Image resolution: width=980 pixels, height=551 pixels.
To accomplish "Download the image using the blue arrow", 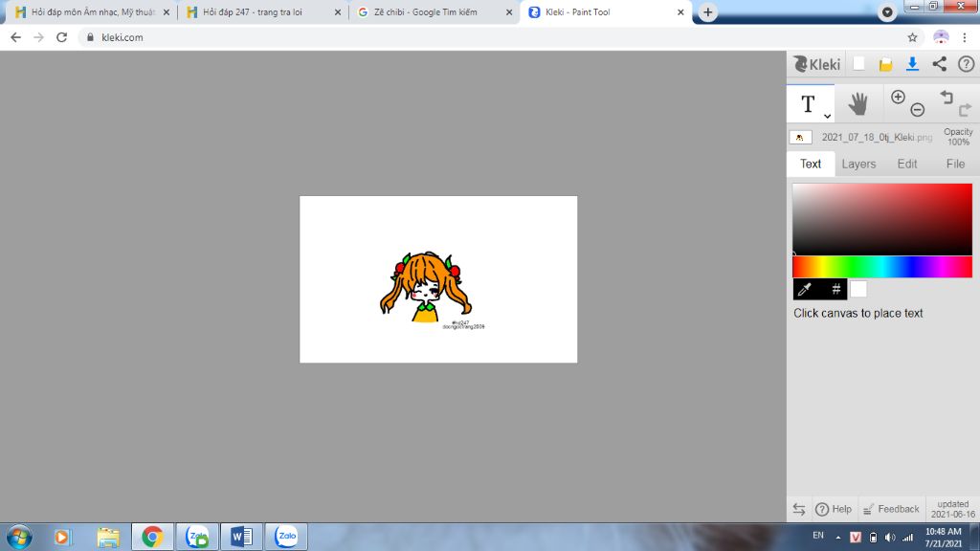I will coord(912,64).
